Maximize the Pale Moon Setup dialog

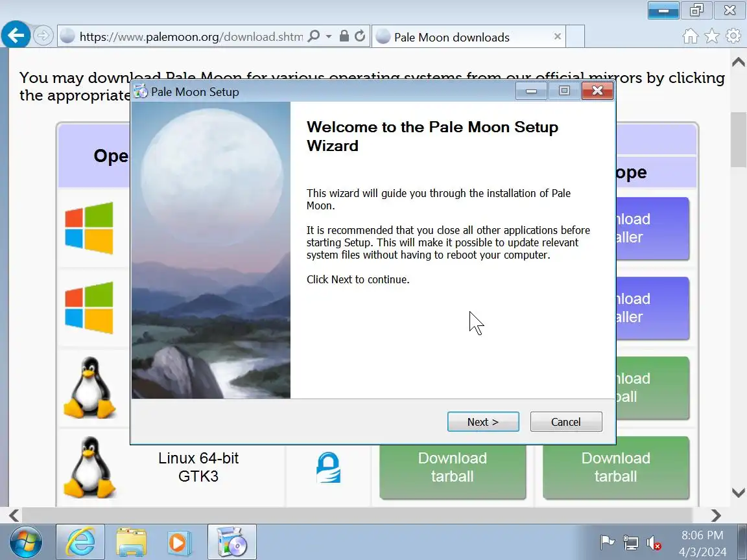coord(564,91)
